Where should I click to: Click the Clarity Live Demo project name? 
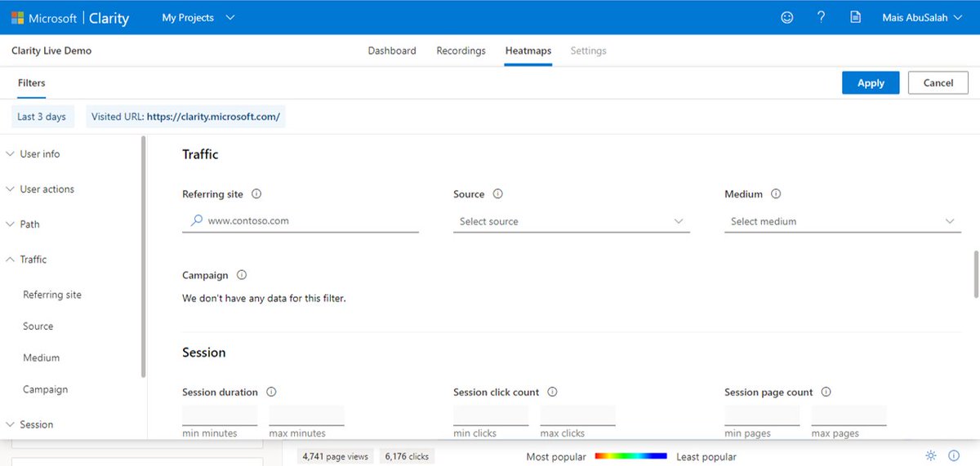(51, 51)
